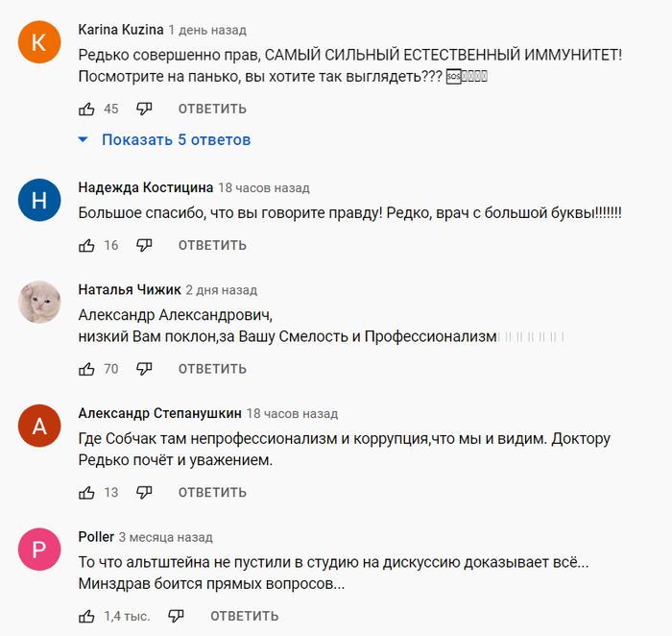Like Poller's comment
The height and width of the screenshot is (636, 672).
tap(86, 616)
